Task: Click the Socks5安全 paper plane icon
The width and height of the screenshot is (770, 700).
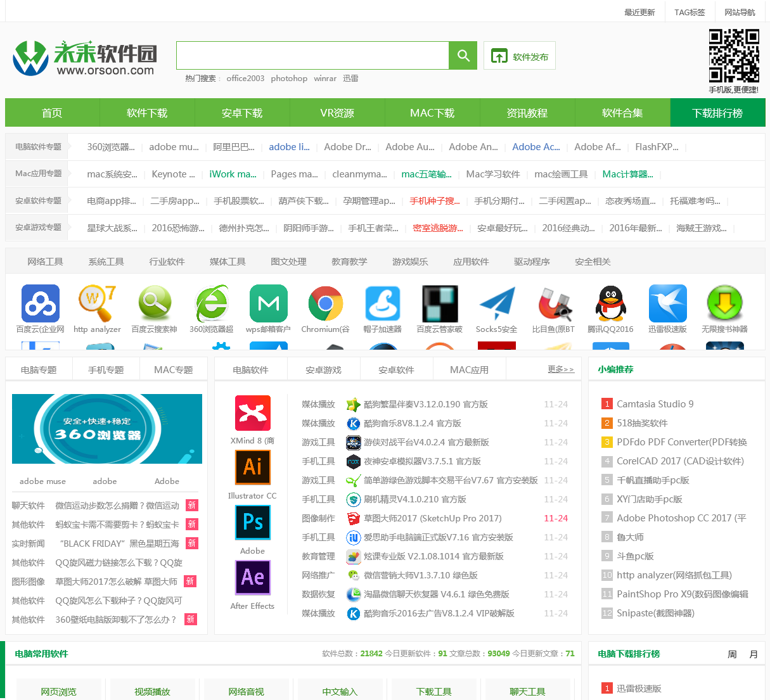Action: tap(497, 303)
